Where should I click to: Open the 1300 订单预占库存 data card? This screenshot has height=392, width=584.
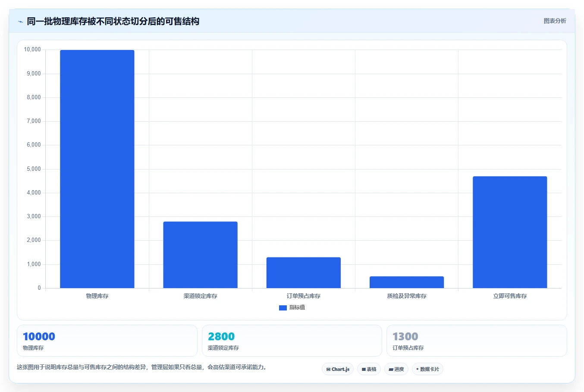click(477, 341)
